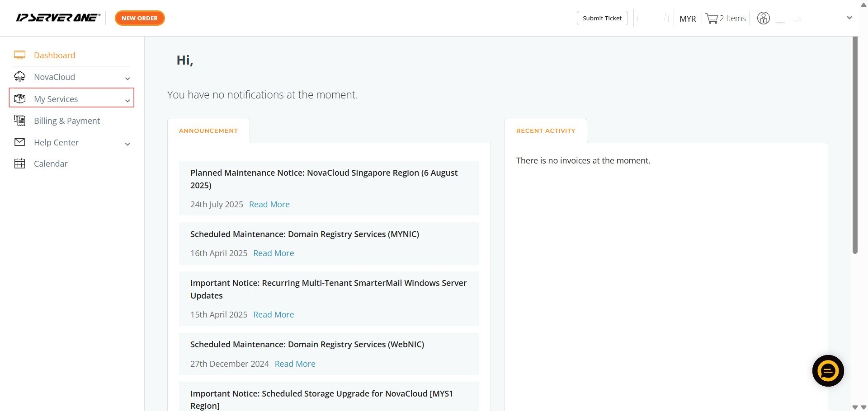Select the Announcement tab
868x411 pixels.
208,131
